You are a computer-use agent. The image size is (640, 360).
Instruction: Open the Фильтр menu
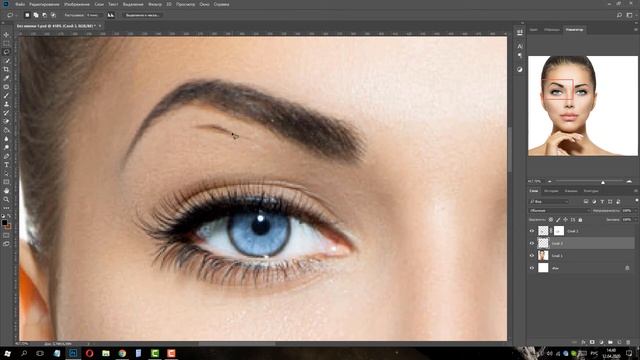[x=155, y=4]
